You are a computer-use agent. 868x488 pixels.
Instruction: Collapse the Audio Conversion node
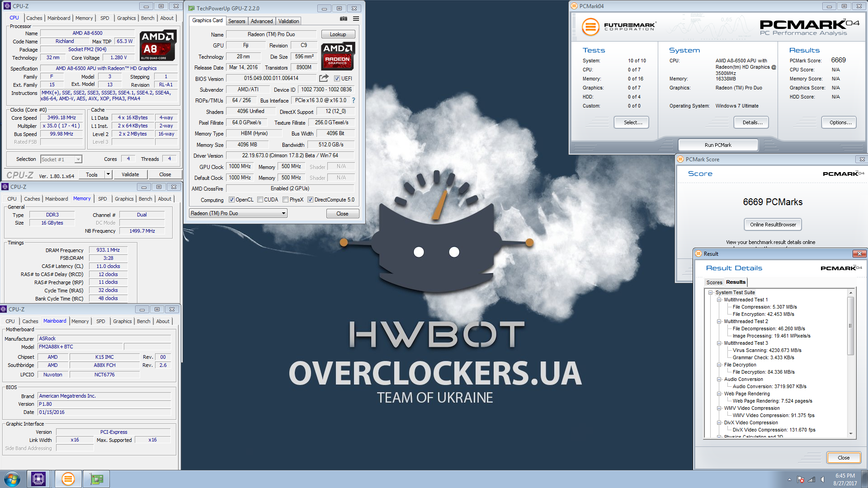click(719, 379)
